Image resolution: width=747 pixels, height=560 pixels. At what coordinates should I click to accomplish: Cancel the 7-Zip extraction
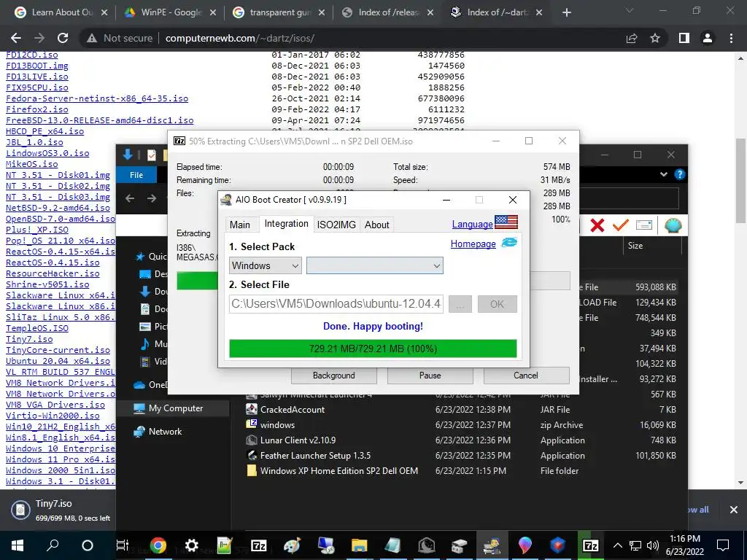[526, 376]
